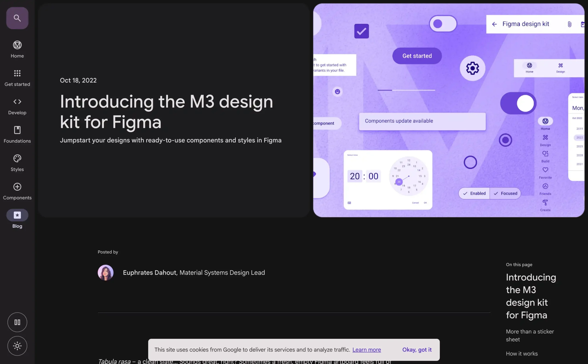Open the Get started section
588x364 pixels.
coord(17,78)
